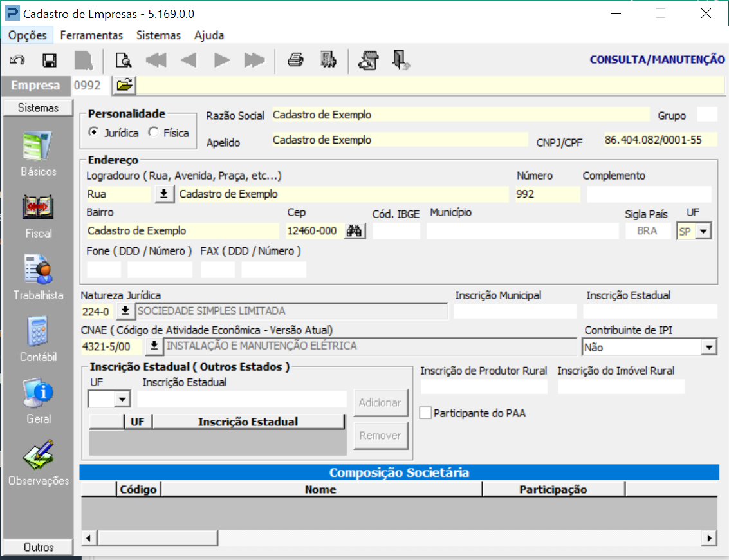729x560 pixels.
Task: Click the Complemento input field
Action: [649, 194]
